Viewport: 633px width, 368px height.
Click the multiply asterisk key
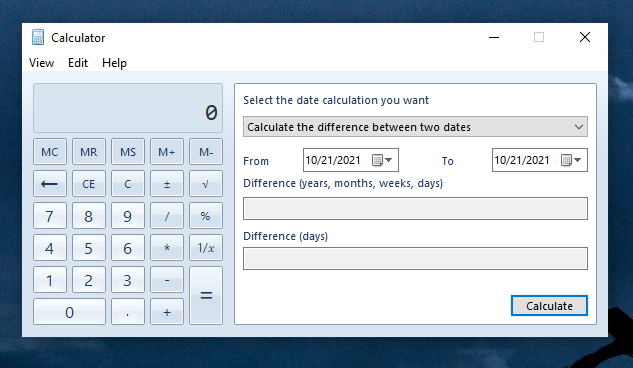click(x=167, y=247)
